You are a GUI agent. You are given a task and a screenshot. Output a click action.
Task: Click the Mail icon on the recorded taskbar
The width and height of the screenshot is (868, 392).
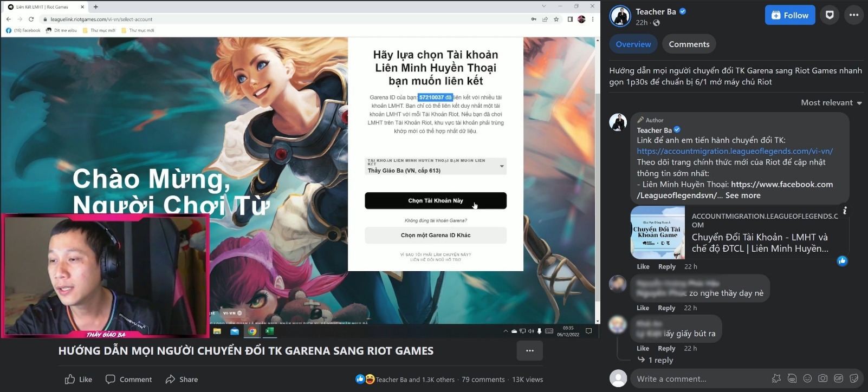pos(235,331)
